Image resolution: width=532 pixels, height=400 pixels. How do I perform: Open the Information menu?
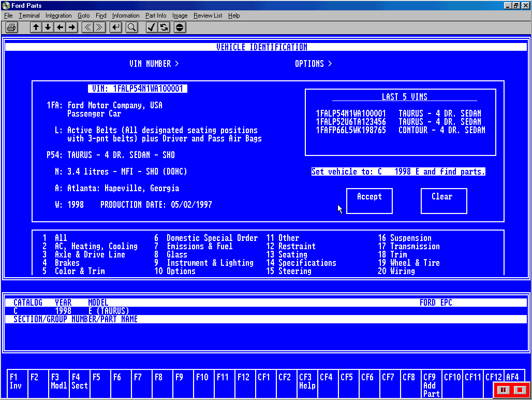click(126, 16)
